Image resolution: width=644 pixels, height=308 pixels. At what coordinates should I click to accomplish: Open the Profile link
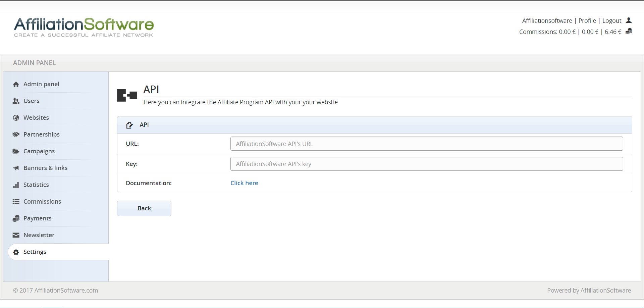point(587,21)
